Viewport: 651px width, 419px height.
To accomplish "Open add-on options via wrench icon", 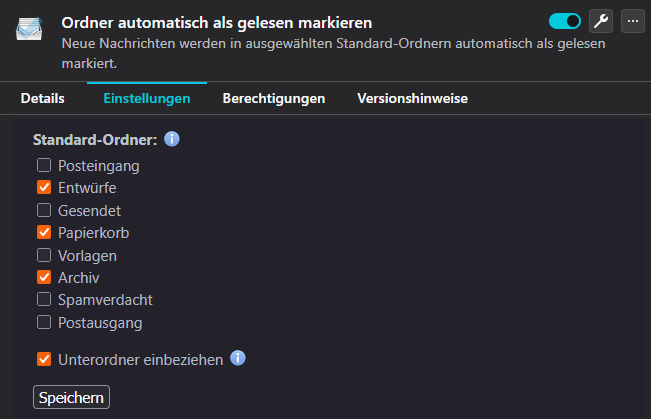I will click(x=601, y=21).
